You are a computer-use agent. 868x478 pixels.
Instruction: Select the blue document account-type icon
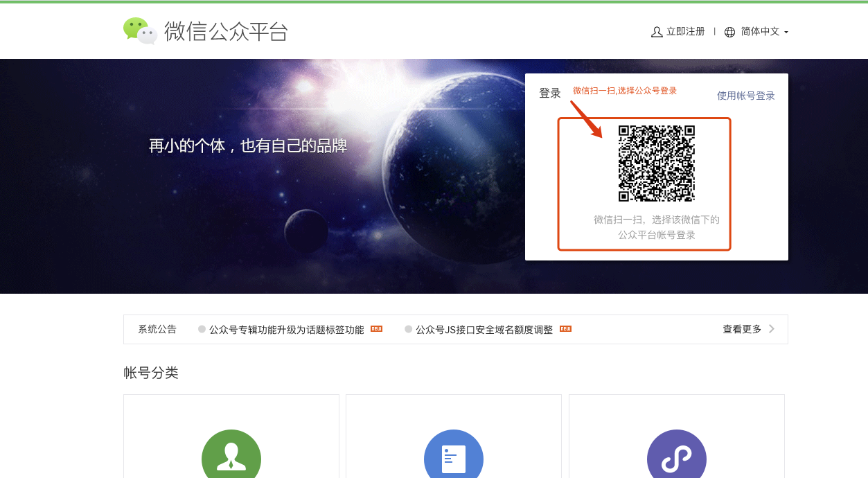[x=454, y=454]
